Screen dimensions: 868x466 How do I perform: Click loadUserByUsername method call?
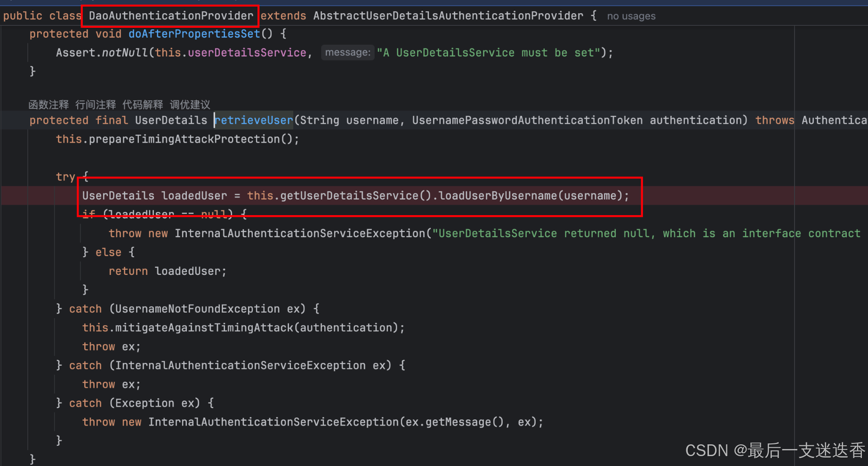498,196
